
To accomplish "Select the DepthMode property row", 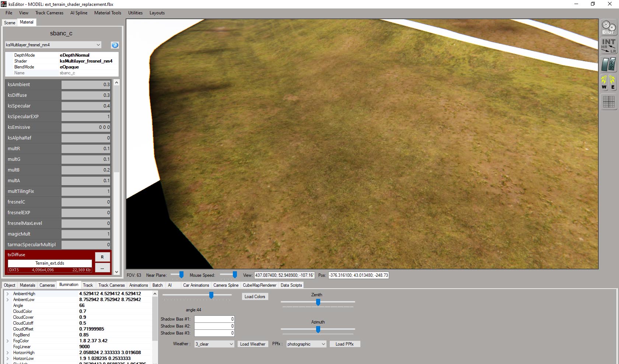I will pos(62,55).
